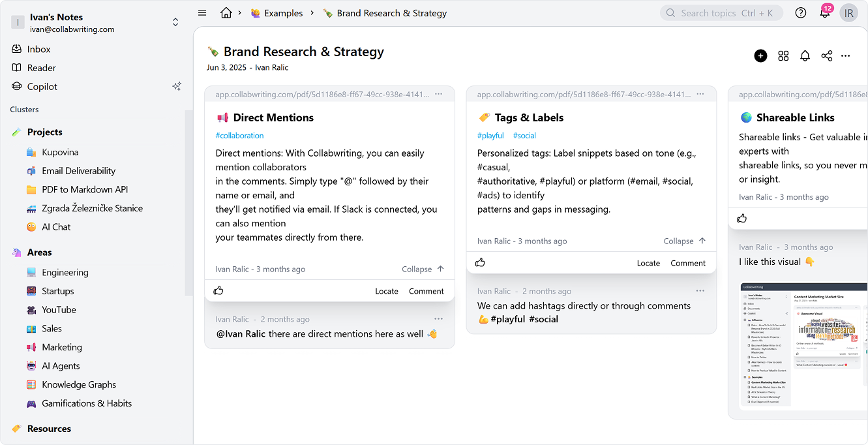Open the Content Marketing screenshot thumbnail

tap(803, 346)
